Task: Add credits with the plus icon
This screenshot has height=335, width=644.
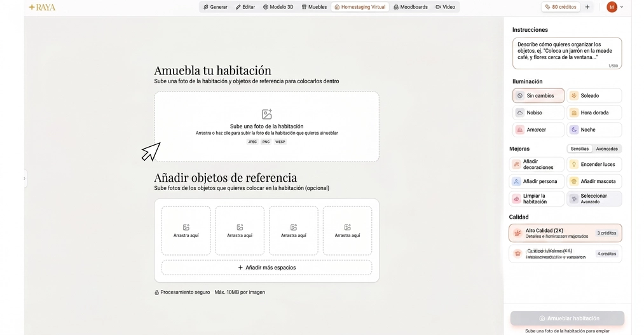Action: (587, 7)
